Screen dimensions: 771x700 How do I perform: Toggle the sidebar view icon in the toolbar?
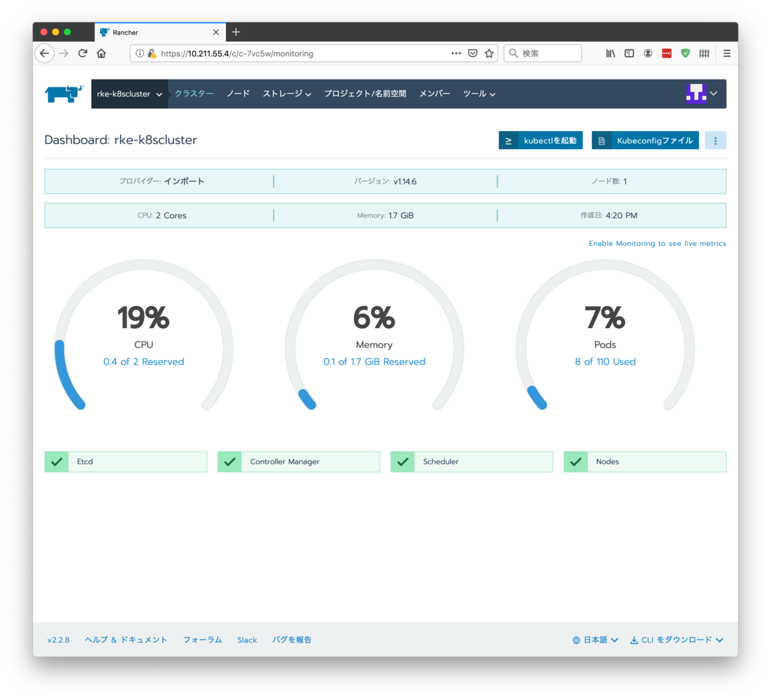[629, 53]
